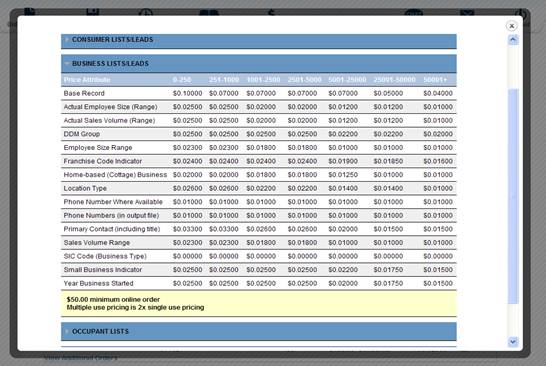Click the arrow icon beside Consumer Lists/Leads

(67, 40)
